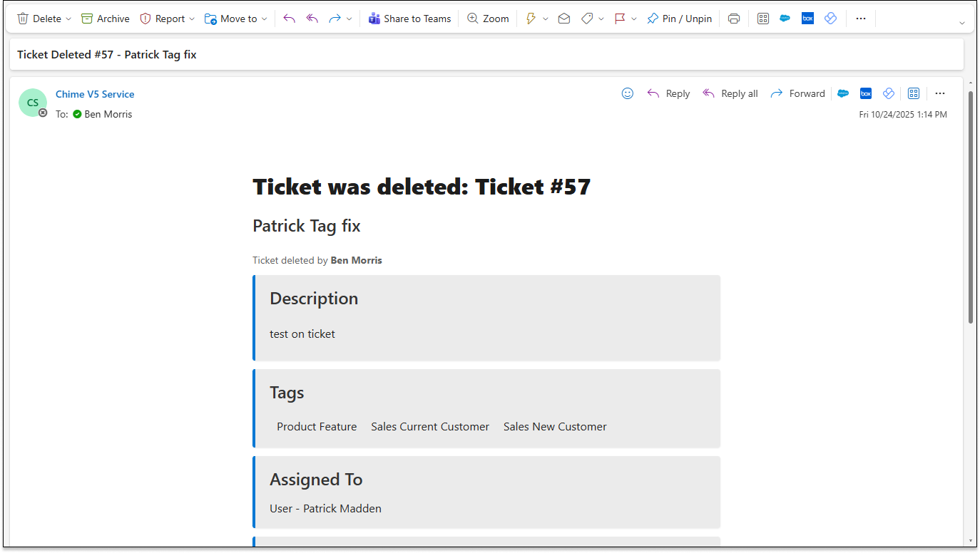The width and height of the screenshot is (980, 553).
Task: Click the Zoom button in the toolbar
Action: [488, 19]
